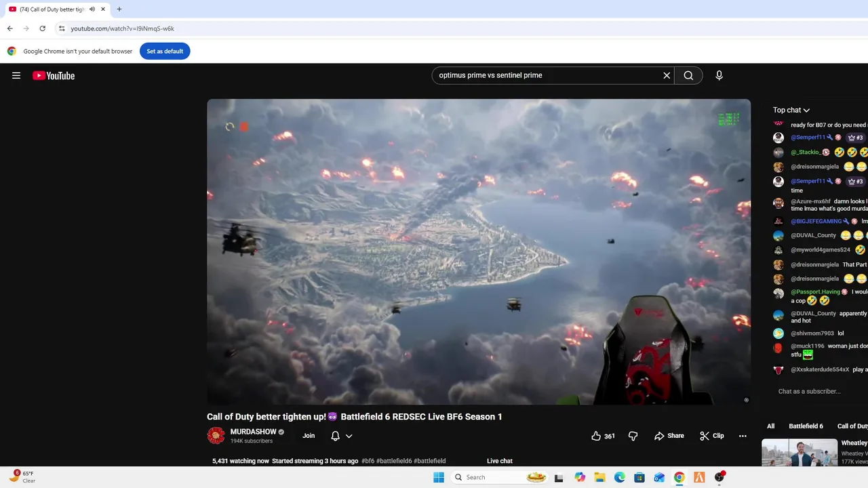Open File Explorer from taskbar

tap(599, 477)
